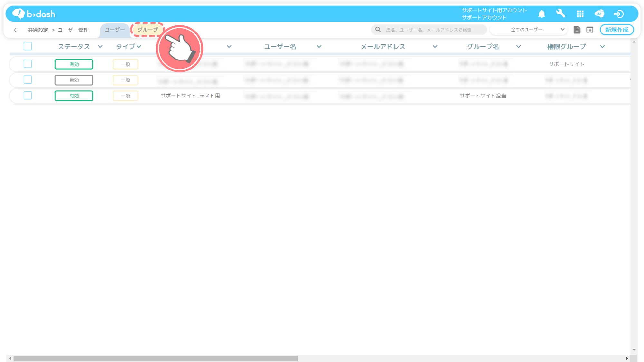Click the user search input field
Image resolution: width=644 pixels, height=362 pixels.
click(x=429, y=30)
